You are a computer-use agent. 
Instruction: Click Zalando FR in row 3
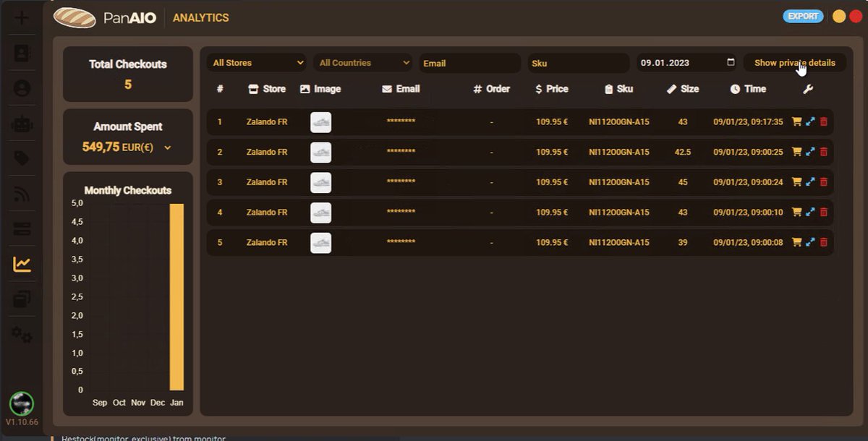point(267,182)
